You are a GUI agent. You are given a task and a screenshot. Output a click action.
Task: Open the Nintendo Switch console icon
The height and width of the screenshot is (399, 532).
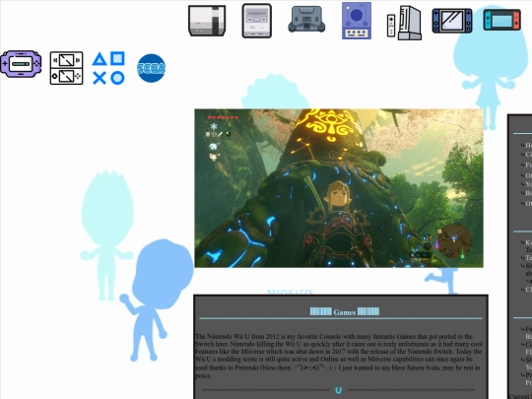(x=502, y=20)
